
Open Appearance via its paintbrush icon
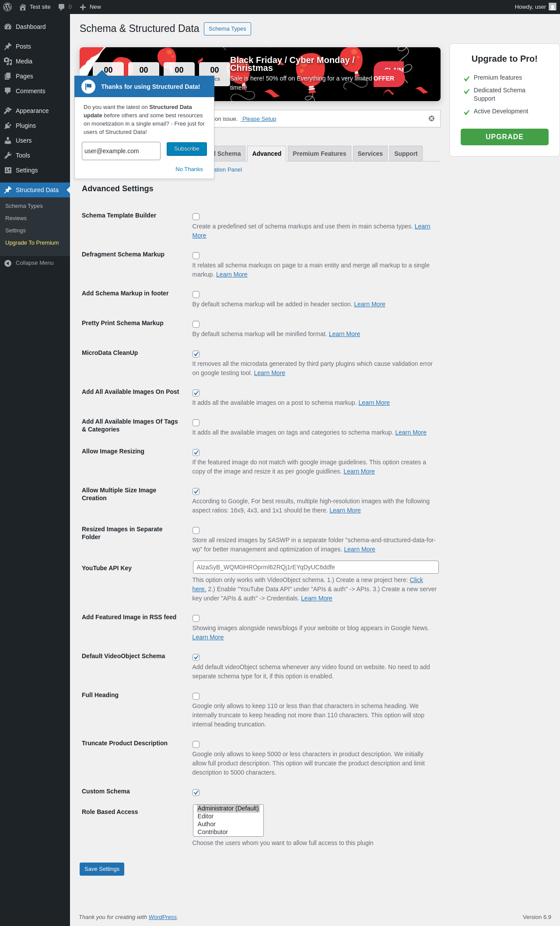(x=8, y=111)
